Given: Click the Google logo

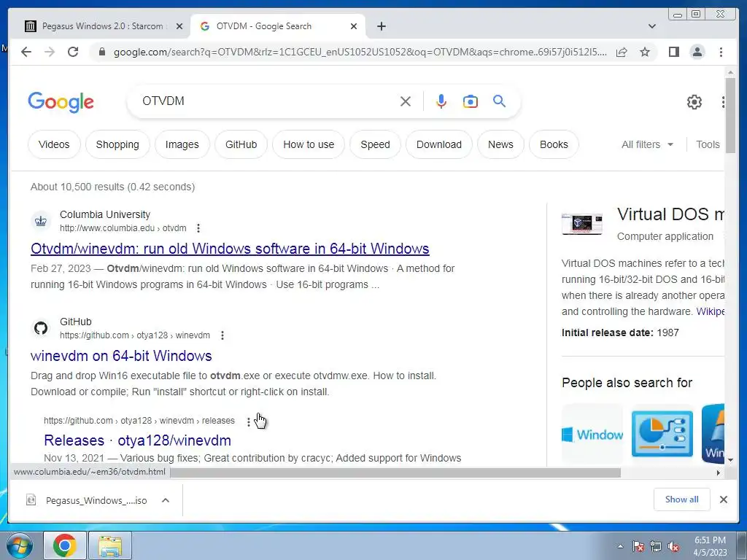Looking at the screenshot, I should pyautogui.click(x=61, y=102).
